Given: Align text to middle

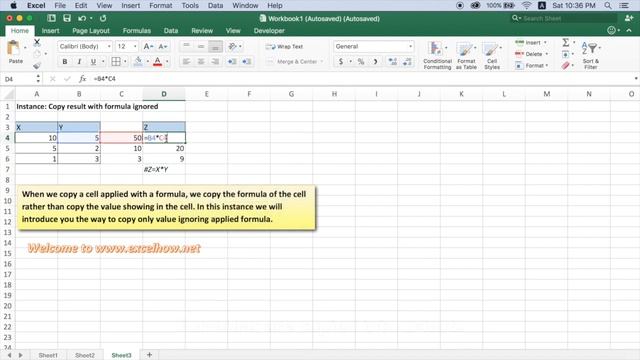Looking at the screenshot, I should [201, 46].
